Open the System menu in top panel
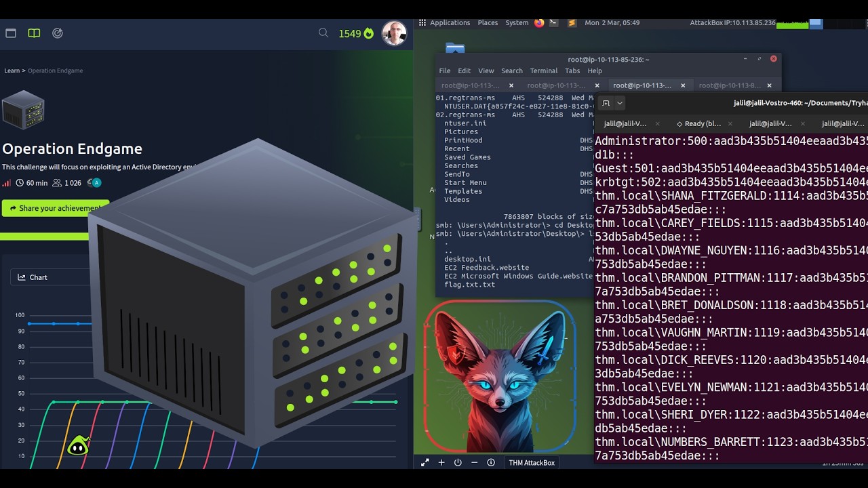 pos(517,22)
